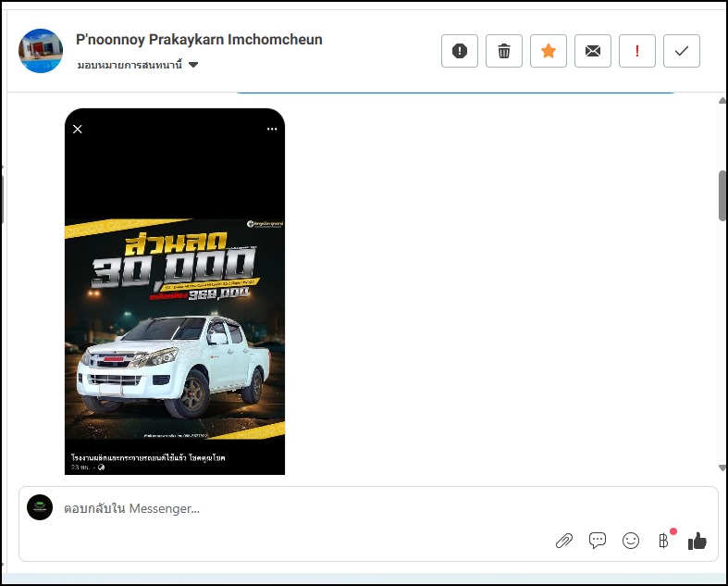Click the page name caption under image

pos(148,457)
